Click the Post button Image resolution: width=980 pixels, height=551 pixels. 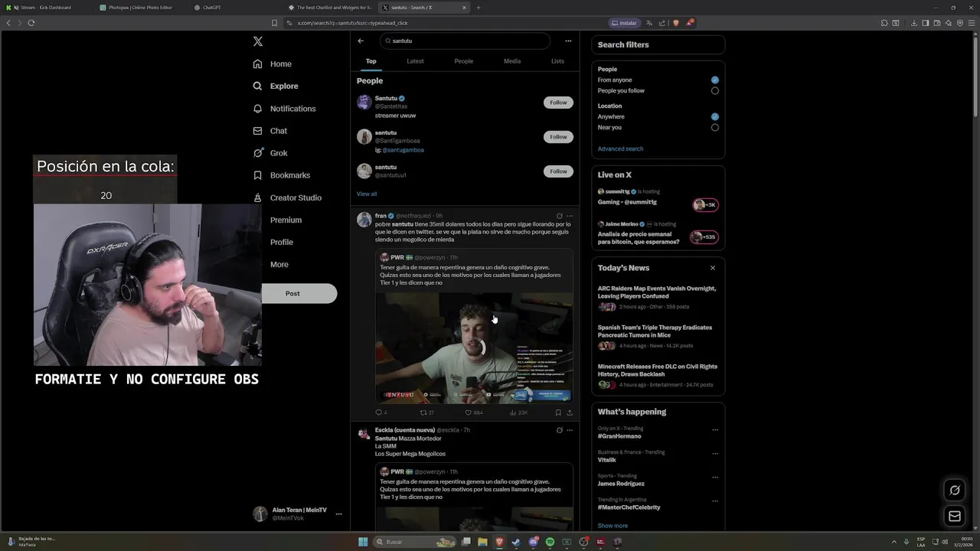pos(299,294)
